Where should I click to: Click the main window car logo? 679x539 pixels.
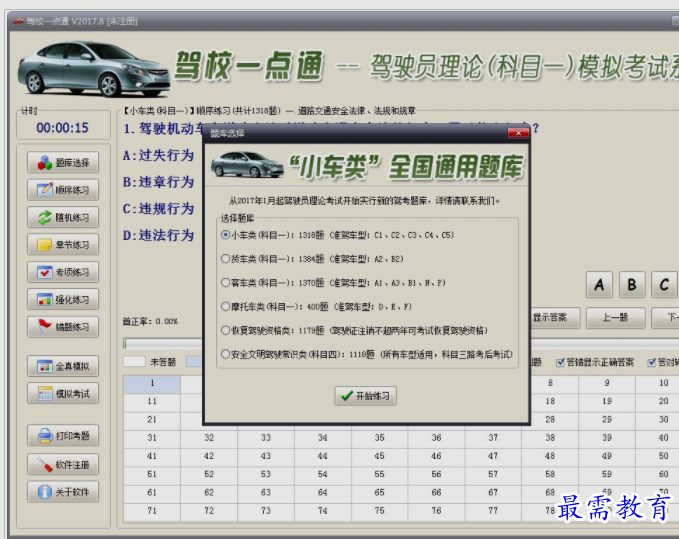(x=94, y=69)
